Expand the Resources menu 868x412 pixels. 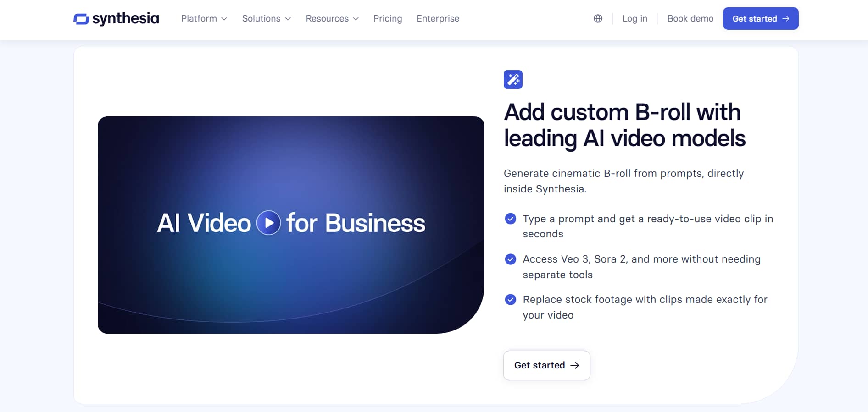[332, 18]
